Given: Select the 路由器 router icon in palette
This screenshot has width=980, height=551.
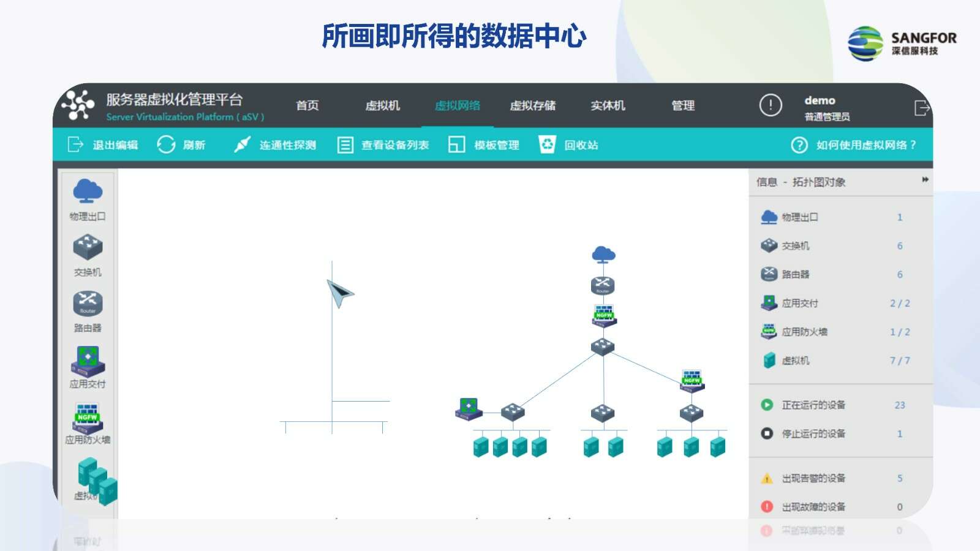Looking at the screenshot, I should [x=88, y=303].
